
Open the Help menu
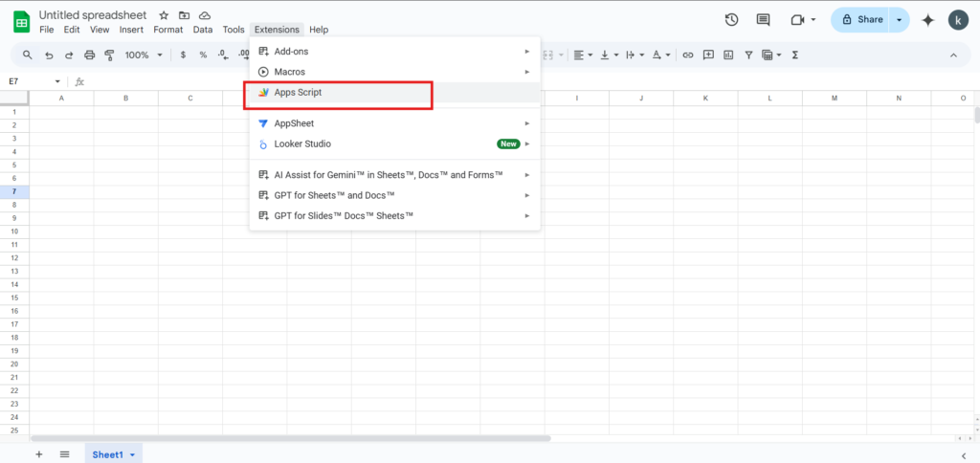click(x=318, y=30)
